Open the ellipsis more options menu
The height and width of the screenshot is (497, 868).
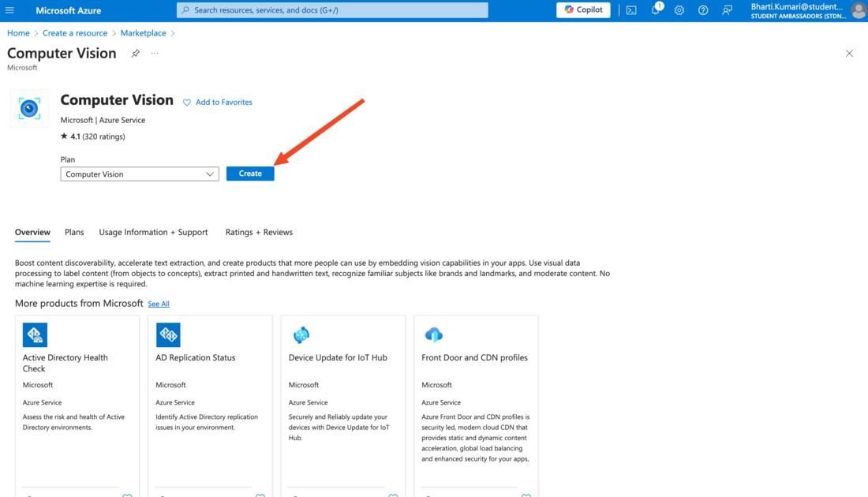click(x=155, y=53)
